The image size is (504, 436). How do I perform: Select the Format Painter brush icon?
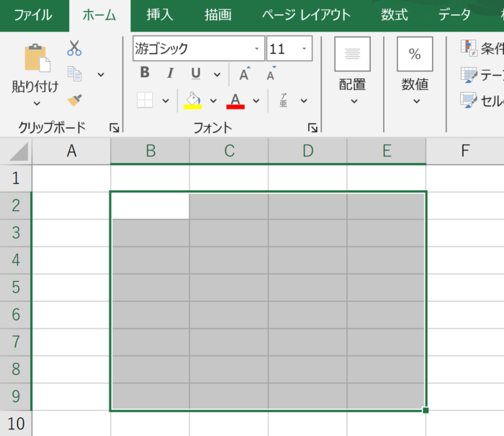tap(74, 99)
